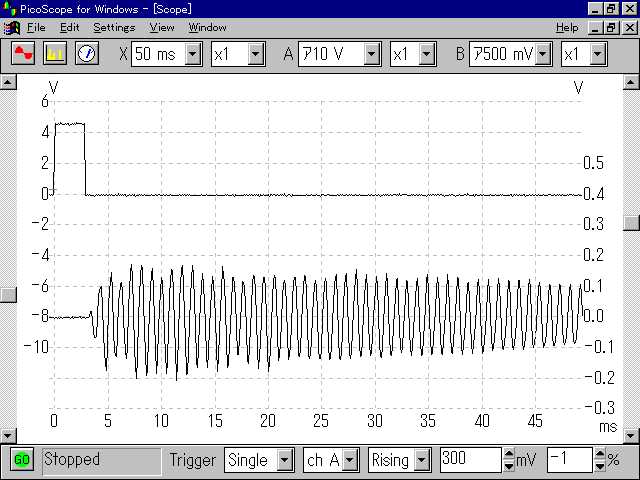The height and width of the screenshot is (480, 640).
Task: Increase trigger delay percent with up arrow
Action: point(600,454)
